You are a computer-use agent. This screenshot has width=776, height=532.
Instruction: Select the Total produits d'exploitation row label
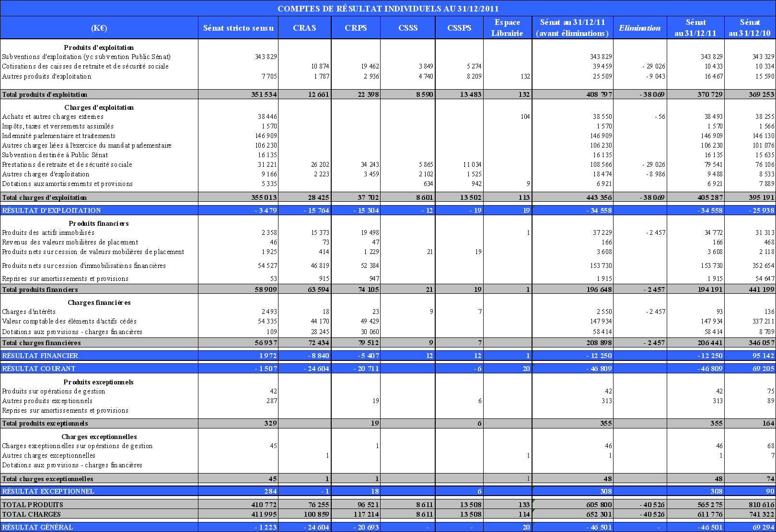(45, 94)
